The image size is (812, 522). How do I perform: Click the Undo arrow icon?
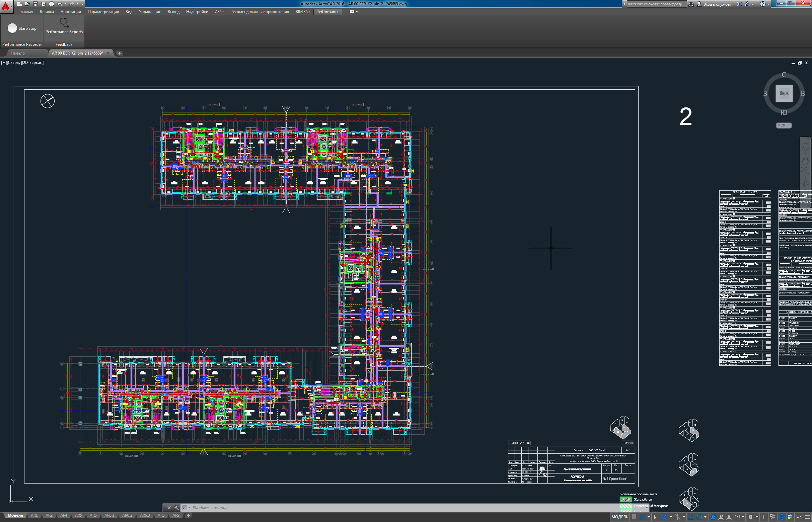[59, 4]
